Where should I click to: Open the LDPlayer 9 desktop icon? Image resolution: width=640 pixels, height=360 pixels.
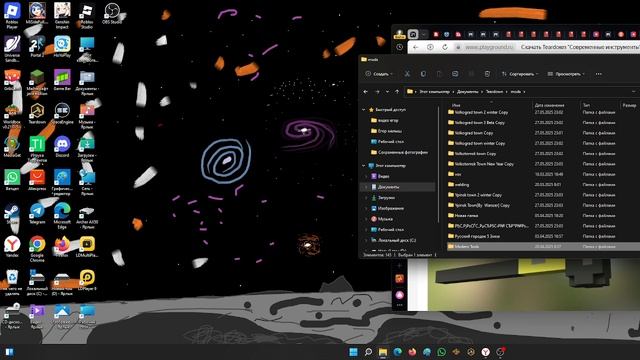click(x=87, y=280)
